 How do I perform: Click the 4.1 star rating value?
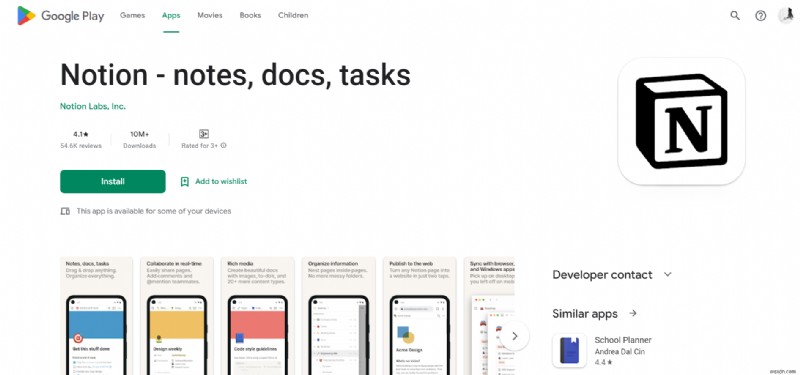point(81,134)
